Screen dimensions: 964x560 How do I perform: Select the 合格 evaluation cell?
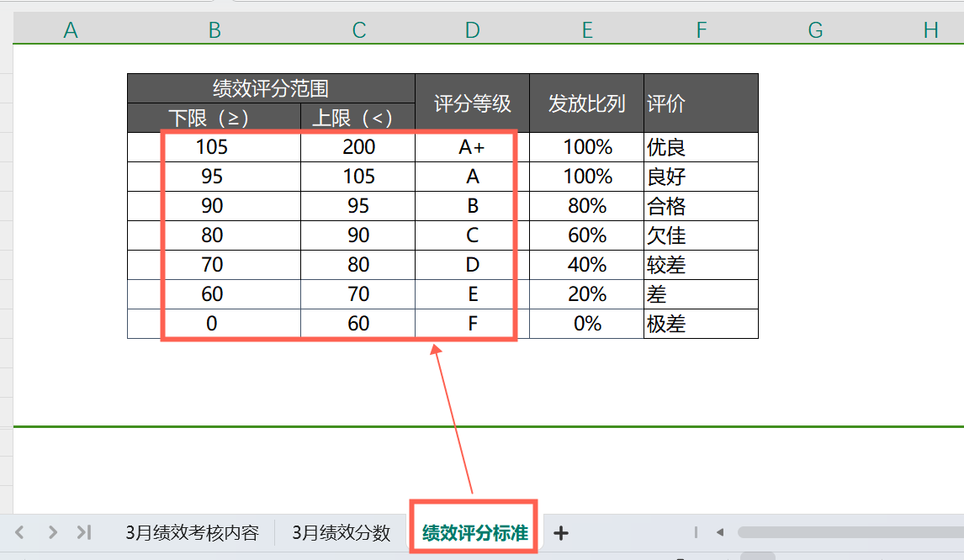point(702,206)
